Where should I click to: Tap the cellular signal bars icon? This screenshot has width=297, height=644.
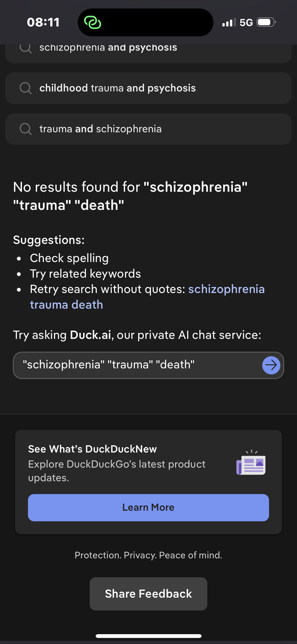tap(229, 22)
